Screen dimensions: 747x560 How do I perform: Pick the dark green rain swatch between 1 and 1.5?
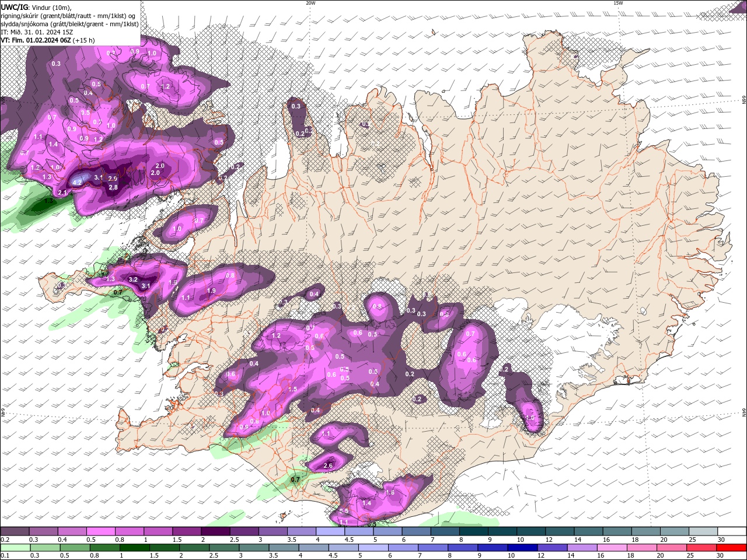(134, 548)
